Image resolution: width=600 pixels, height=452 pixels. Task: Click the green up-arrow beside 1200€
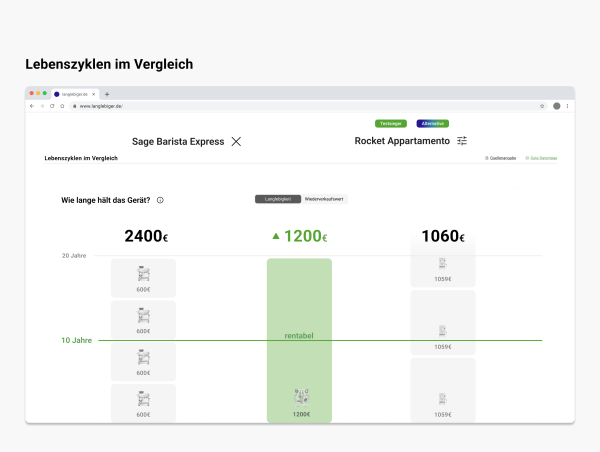pos(276,237)
